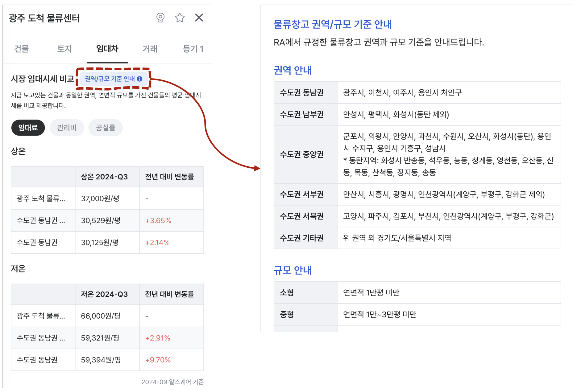Open the 등기 1 tab
The height and width of the screenshot is (392, 577).
193,49
